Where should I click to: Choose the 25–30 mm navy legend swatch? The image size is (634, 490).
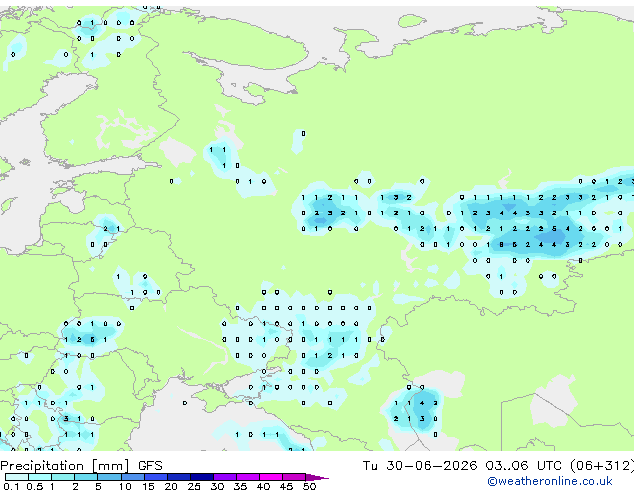(201, 477)
